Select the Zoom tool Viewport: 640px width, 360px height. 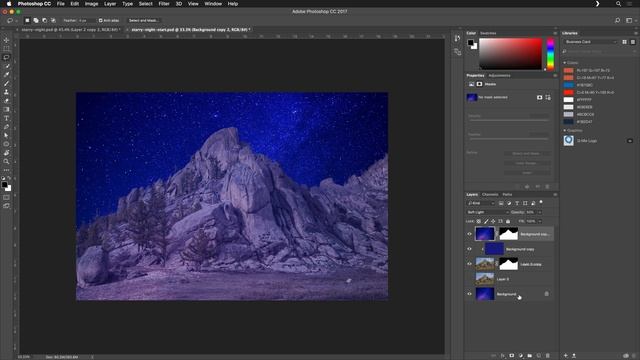(x=6, y=162)
